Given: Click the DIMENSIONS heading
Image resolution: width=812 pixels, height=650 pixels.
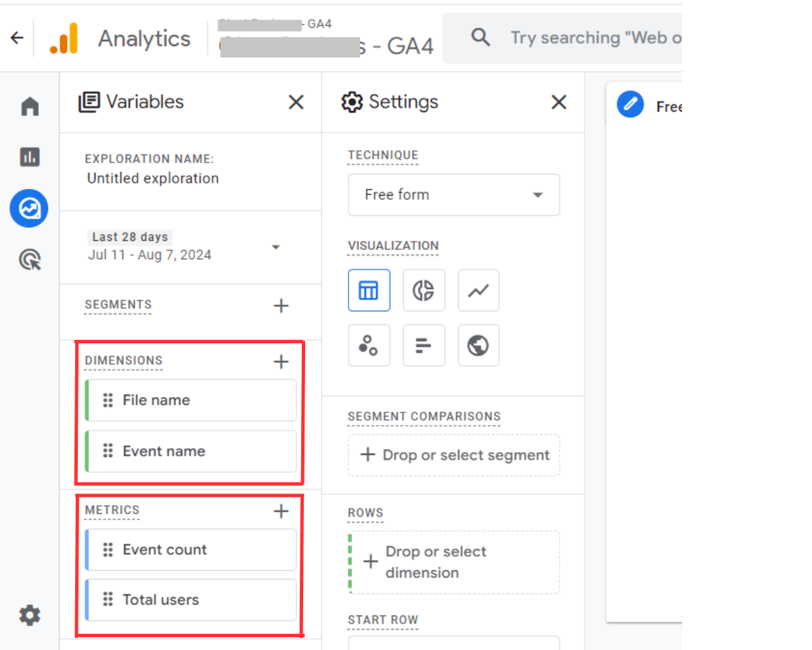Looking at the screenshot, I should tap(124, 361).
